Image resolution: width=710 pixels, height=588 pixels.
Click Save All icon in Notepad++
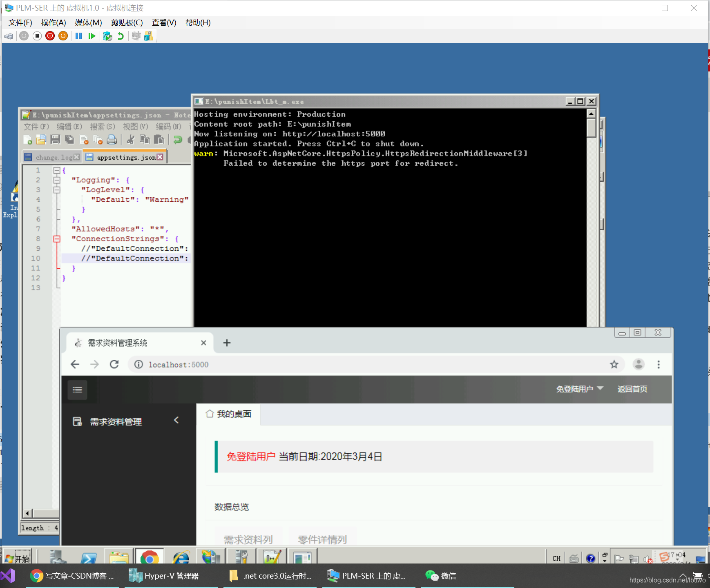click(x=70, y=140)
